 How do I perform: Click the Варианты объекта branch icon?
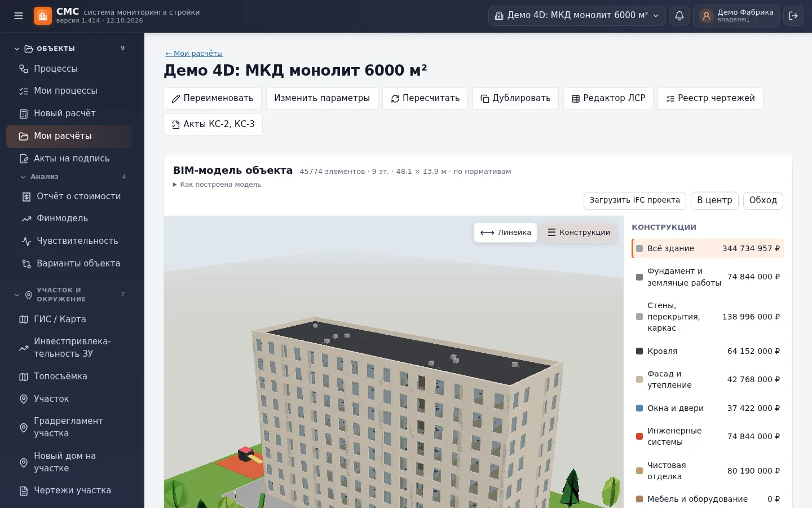pos(27,264)
